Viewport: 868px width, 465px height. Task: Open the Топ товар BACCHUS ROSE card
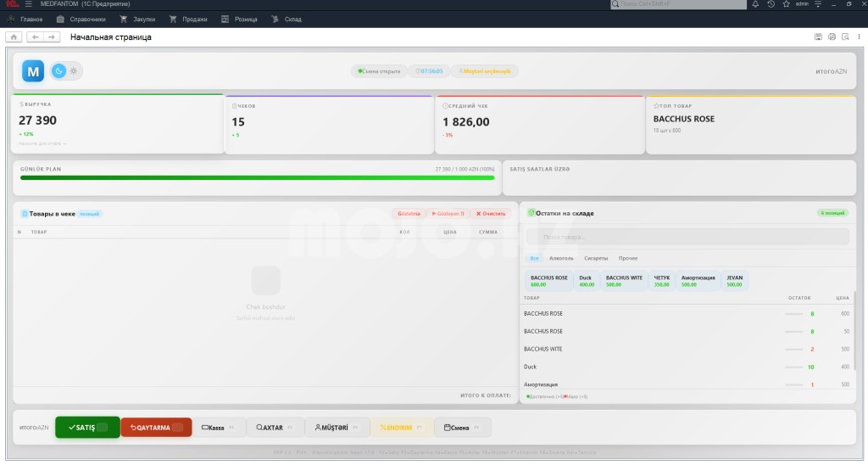pos(751,125)
